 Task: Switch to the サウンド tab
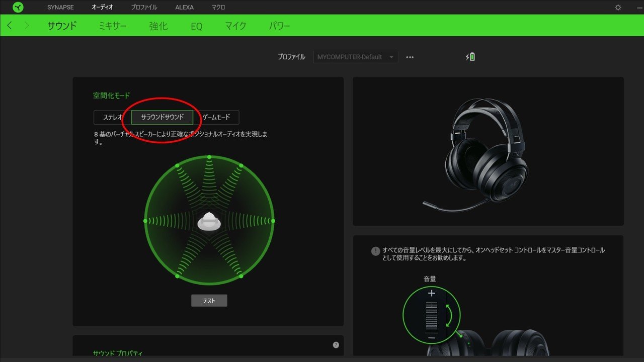(x=62, y=26)
